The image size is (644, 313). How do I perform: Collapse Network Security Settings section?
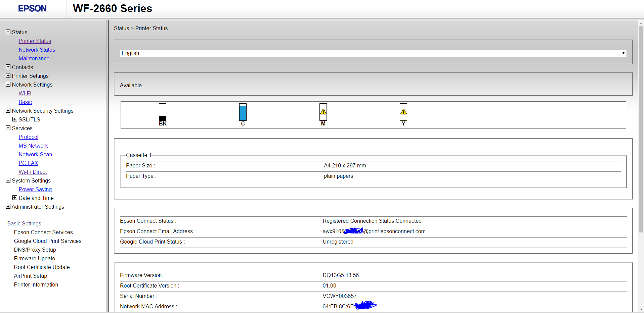tap(8, 110)
